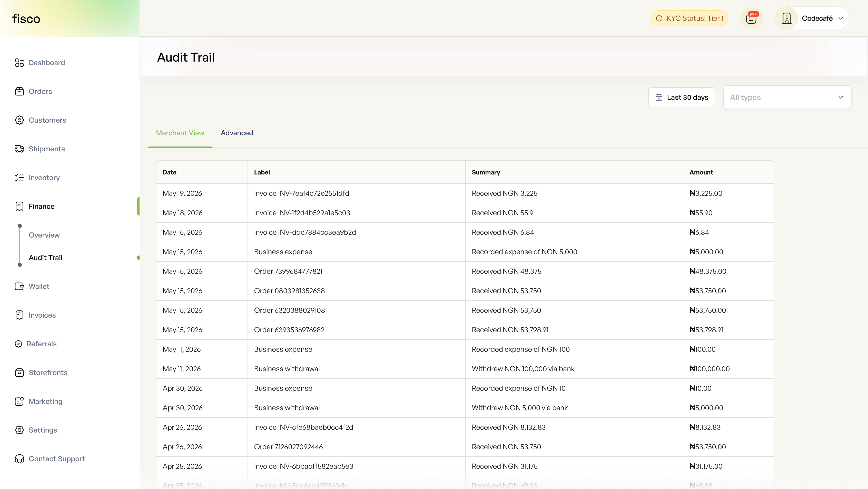
Task: Click the Finance menu label
Action: point(42,206)
